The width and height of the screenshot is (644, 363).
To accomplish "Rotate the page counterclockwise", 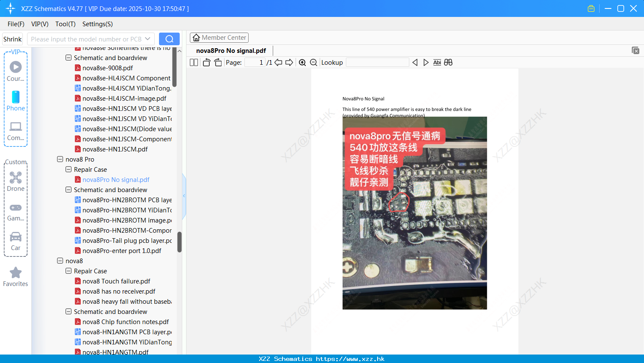I will pos(206,63).
